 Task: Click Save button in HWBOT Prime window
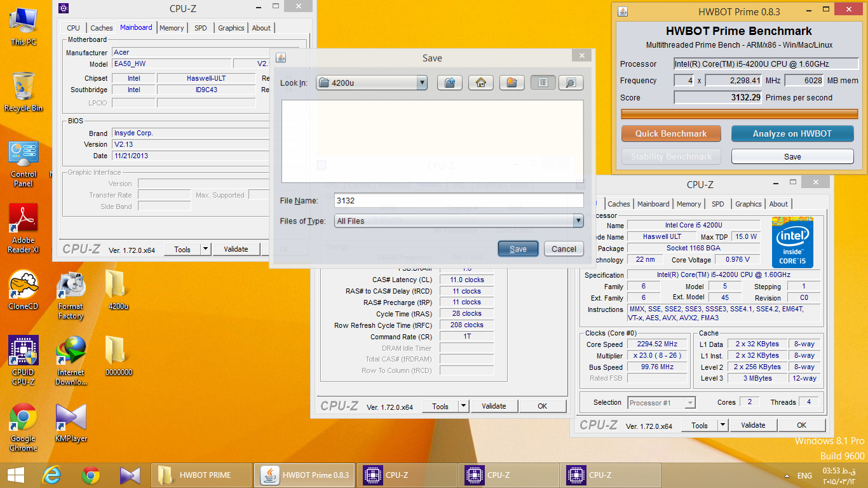(x=792, y=156)
